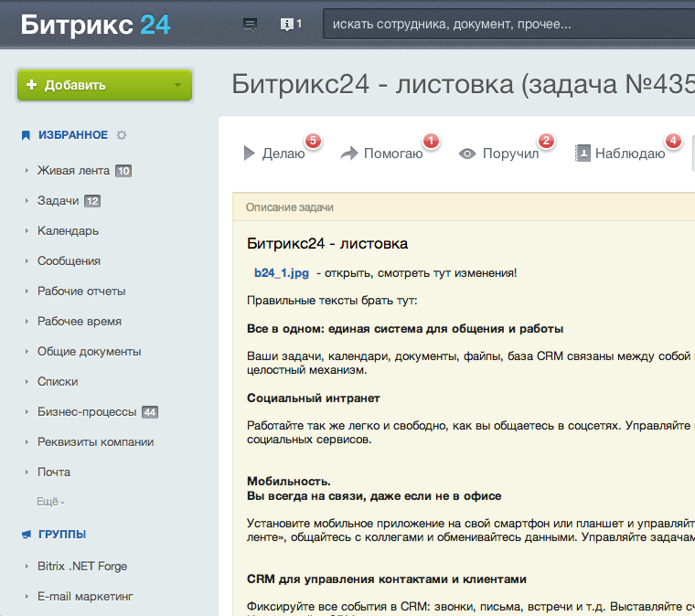The image size is (695, 616).
Task: Click the Задачи counter badge 12
Action: click(92, 201)
